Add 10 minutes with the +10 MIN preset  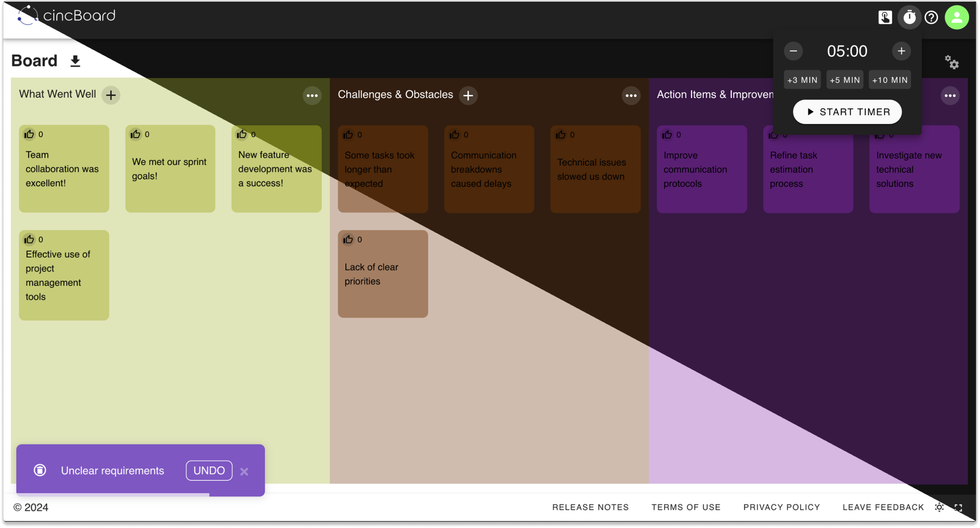[x=889, y=80]
